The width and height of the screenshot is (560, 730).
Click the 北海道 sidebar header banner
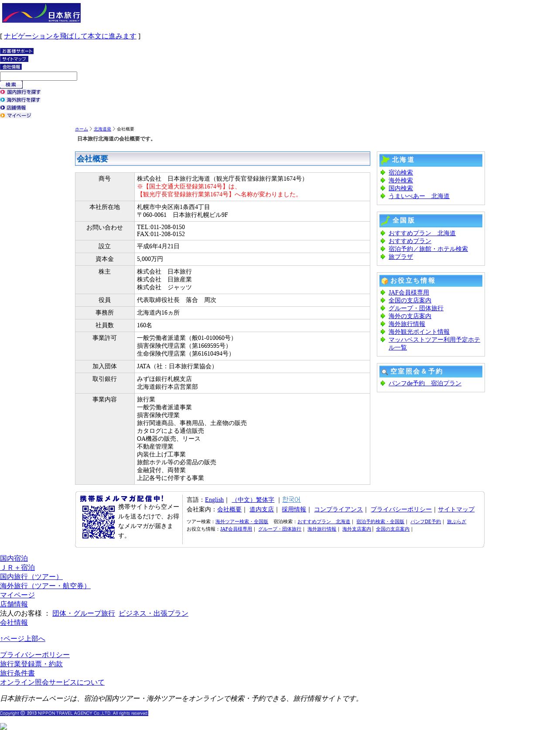coord(431,160)
